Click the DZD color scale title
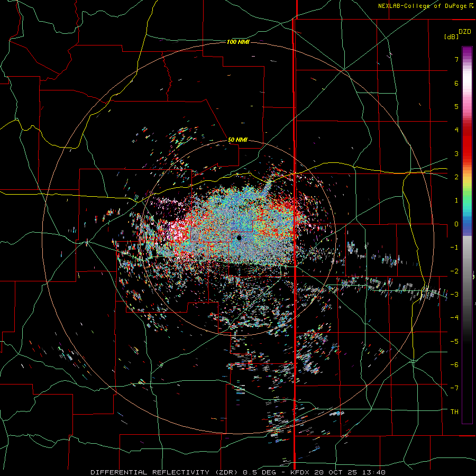The height and width of the screenshot is (476, 476). point(465,32)
